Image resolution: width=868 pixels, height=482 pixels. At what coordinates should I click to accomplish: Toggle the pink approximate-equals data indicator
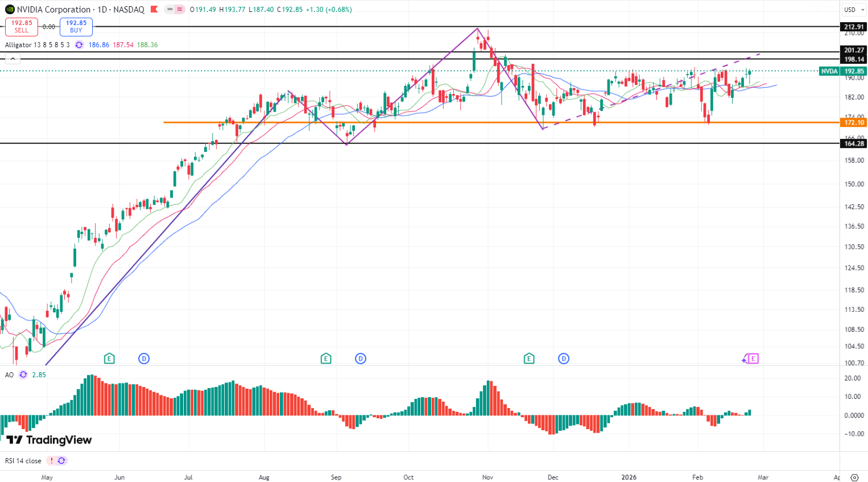[x=180, y=10]
